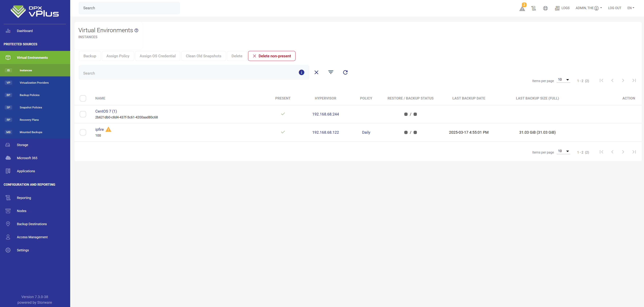Click the refresh icon beside search
644x307 pixels.
pyautogui.click(x=345, y=73)
